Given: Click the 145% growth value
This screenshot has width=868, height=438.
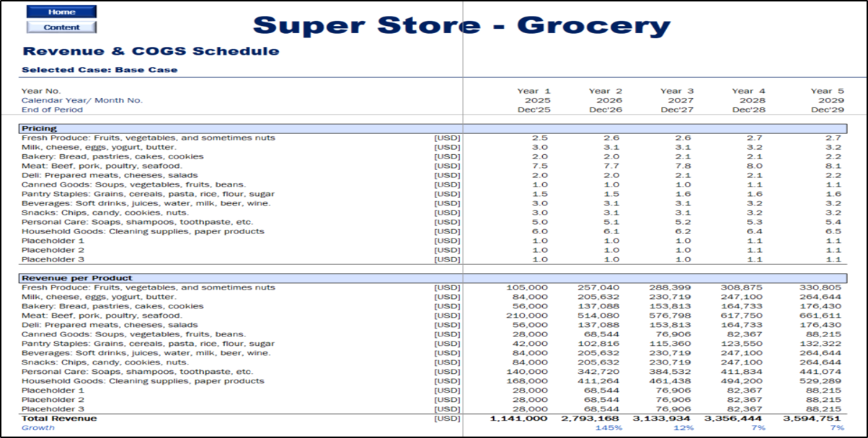Looking at the screenshot, I should click(x=608, y=428).
